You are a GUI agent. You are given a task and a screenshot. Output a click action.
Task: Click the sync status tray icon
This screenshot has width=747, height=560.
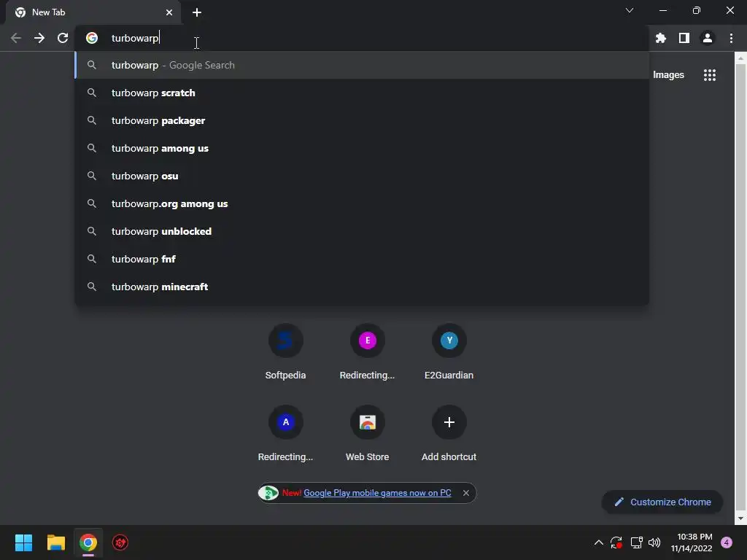[x=616, y=542]
